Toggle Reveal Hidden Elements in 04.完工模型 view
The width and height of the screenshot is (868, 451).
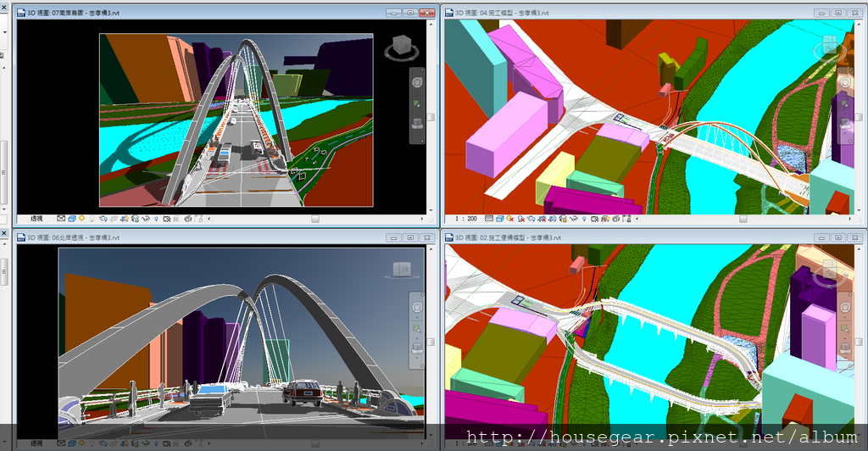click(584, 219)
